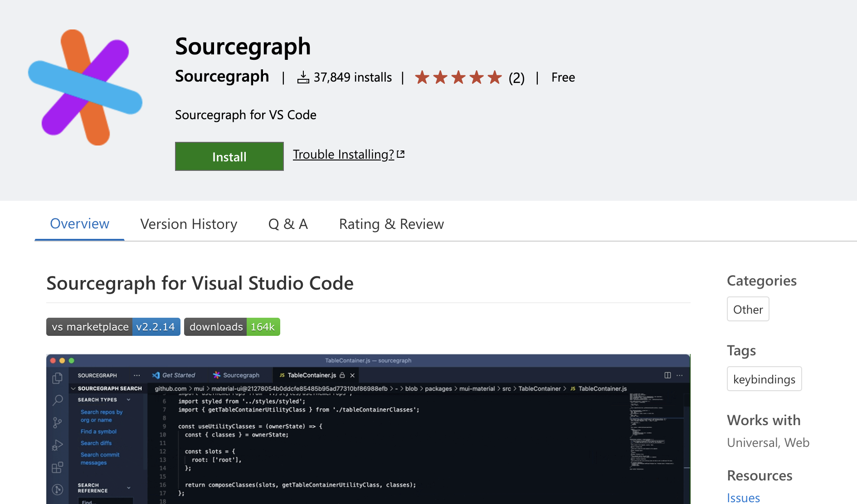Click the Universal, Web text
Image resolution: width=857 pixels, height=504 pixels.
point(768,443)
